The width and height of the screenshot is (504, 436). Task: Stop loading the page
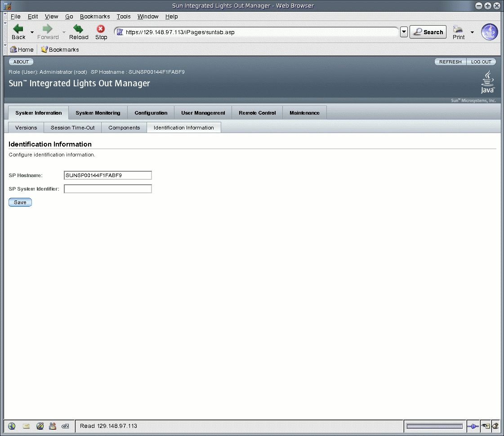(x=101, y=32)
